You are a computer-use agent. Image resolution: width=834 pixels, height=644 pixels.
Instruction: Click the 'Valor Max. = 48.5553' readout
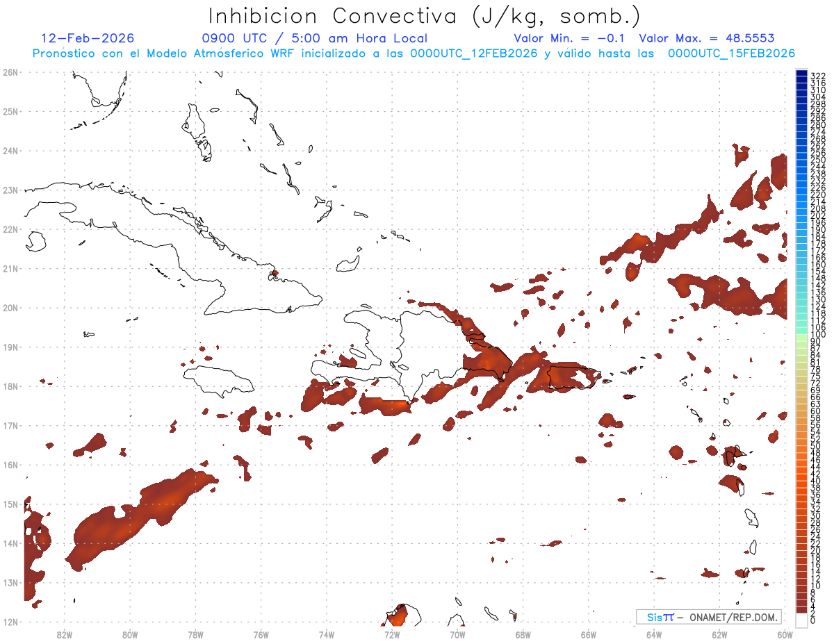[707, 38]
